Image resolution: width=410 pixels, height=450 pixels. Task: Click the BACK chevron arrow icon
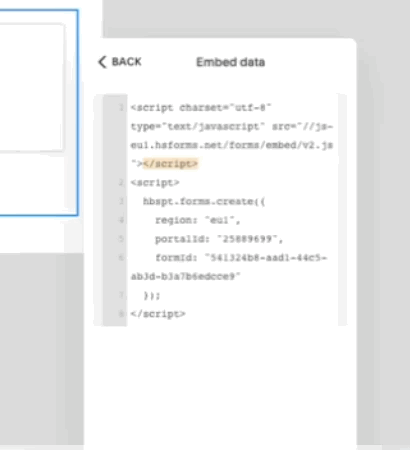[102, 62]
